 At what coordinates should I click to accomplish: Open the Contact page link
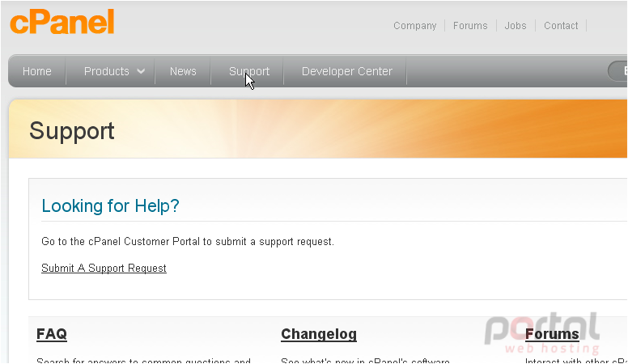[561, 26]
